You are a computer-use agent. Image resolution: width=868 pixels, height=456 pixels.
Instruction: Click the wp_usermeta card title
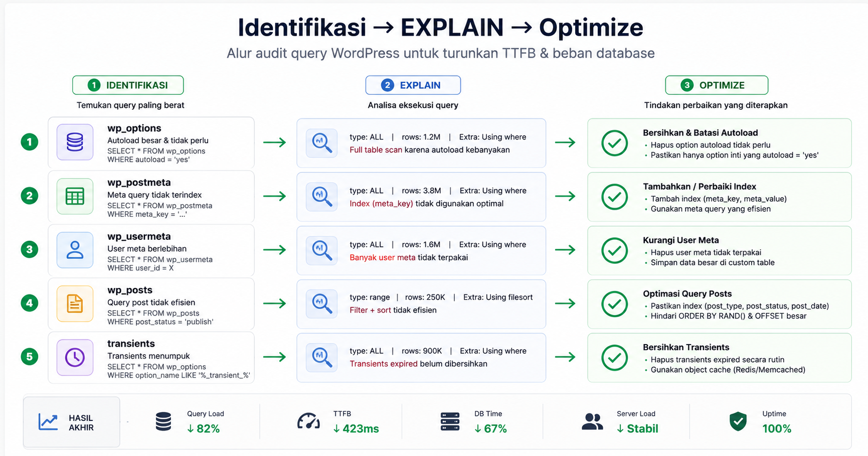(x=139, y=236)
